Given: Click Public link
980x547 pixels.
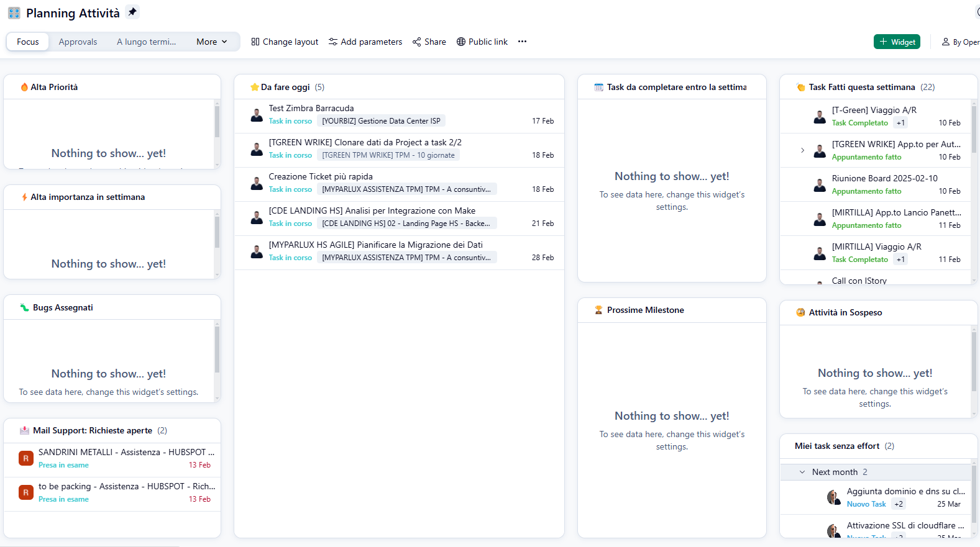Looking at the screenshot, I should (482, 42).
